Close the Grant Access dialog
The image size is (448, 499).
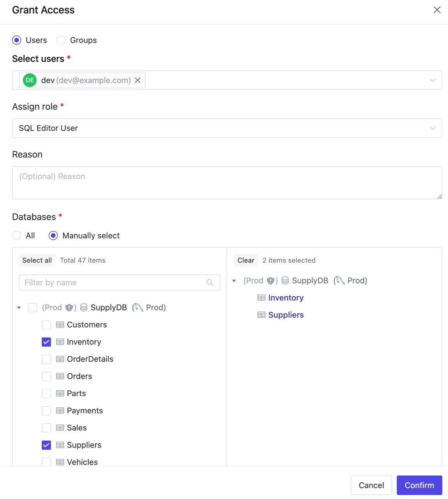click(437, 10)
